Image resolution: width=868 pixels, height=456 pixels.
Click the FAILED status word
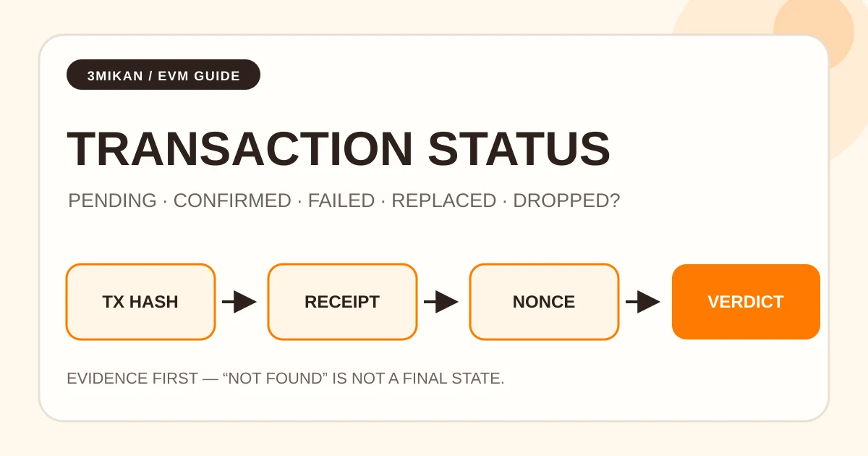pos(341,201)
